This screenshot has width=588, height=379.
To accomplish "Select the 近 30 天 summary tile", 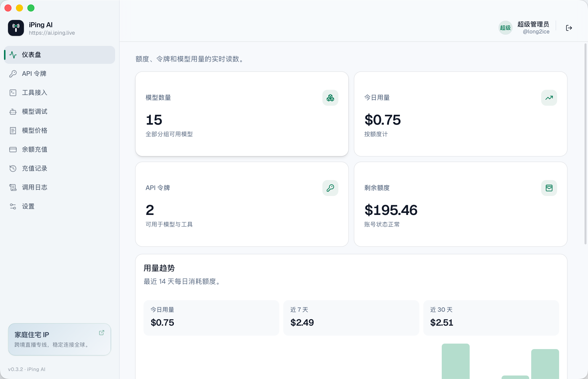I will tap(491, 318).
